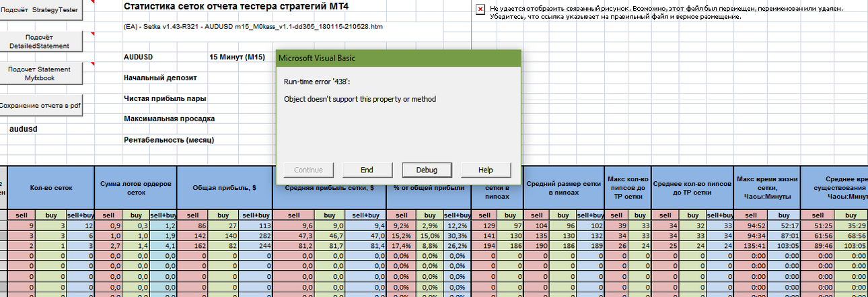
Task: Select the 'Статистика сеток отчета тестера' title cell
Action: coord(237,5)
